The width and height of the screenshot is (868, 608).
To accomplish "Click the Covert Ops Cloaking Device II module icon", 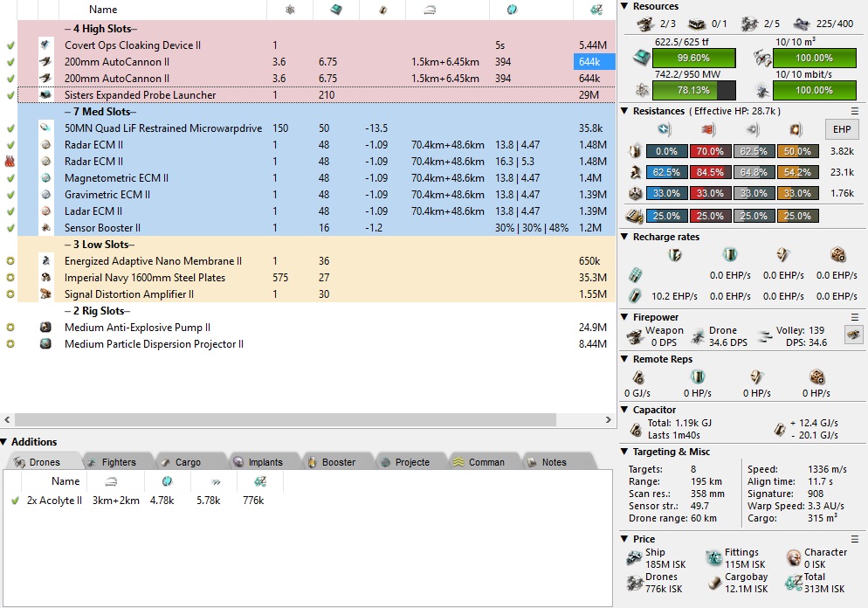I will tap(45, 45).
